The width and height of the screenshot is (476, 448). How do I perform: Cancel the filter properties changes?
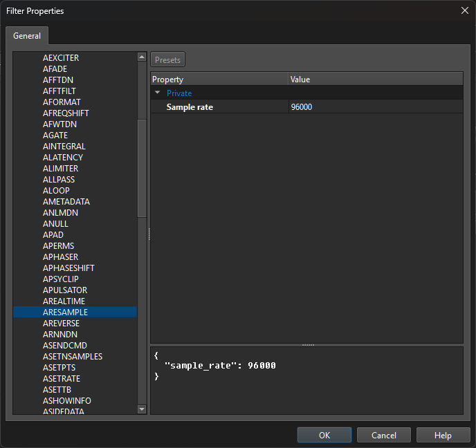pos(384,435)
